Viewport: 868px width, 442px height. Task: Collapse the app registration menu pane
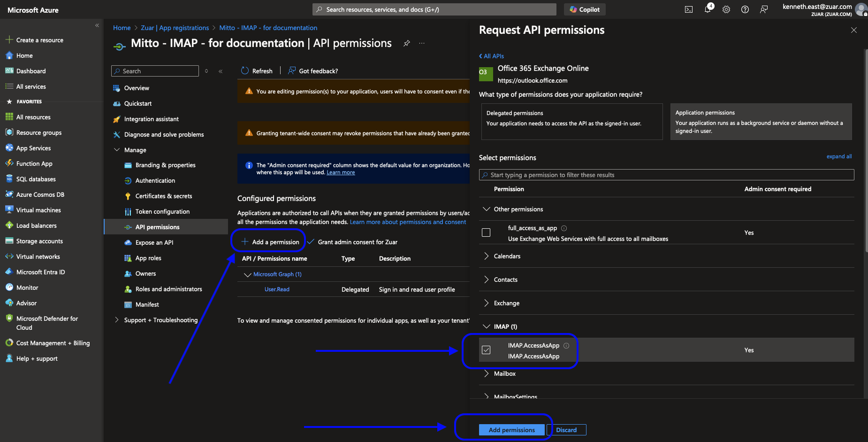[x=221, y=71]
